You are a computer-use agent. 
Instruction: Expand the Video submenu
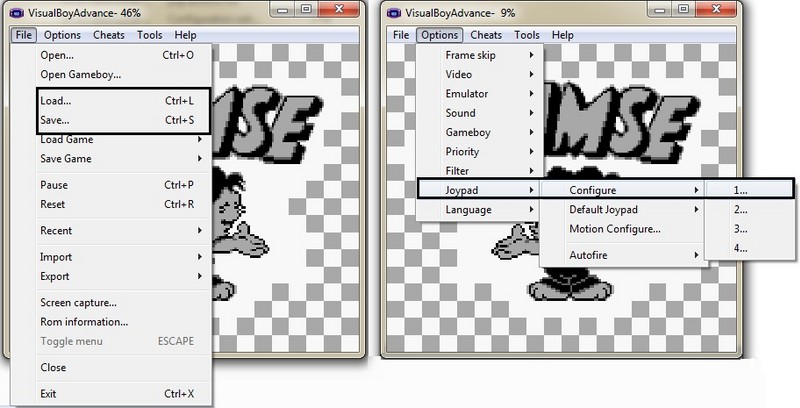tap(480, 74)
